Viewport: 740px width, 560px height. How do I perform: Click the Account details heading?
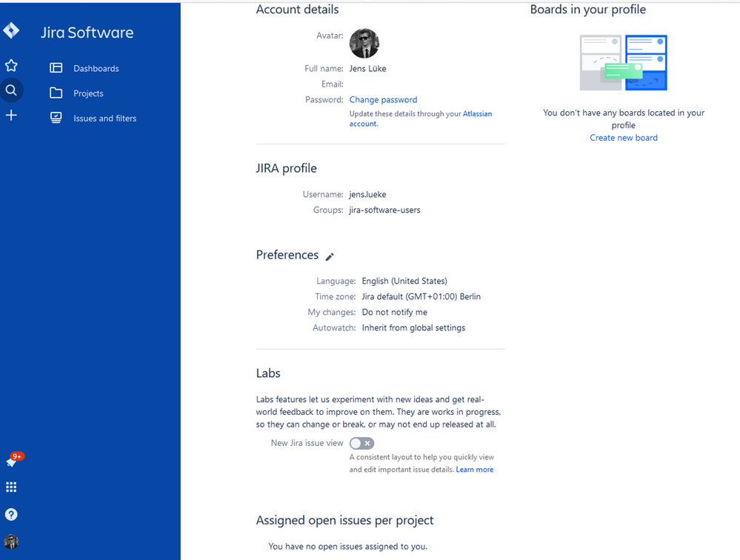click(297, 10)
